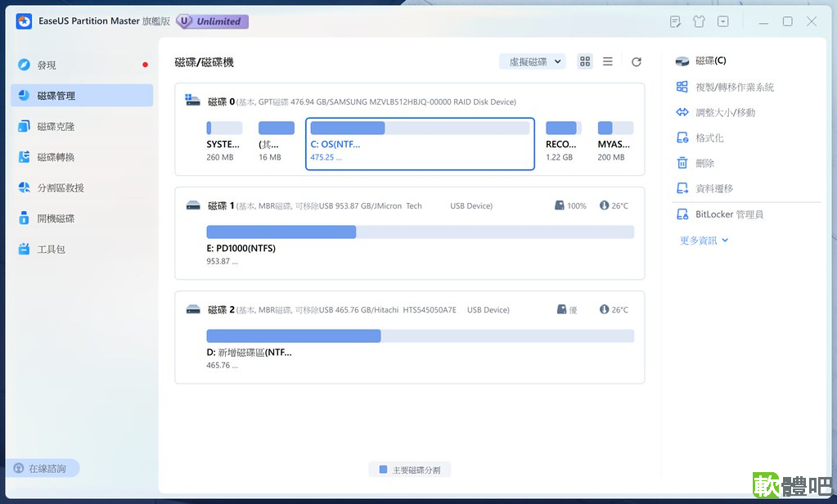Click 磁碟 2 health status icon
This screenshot has width=837, height=504.
point(561,309)
